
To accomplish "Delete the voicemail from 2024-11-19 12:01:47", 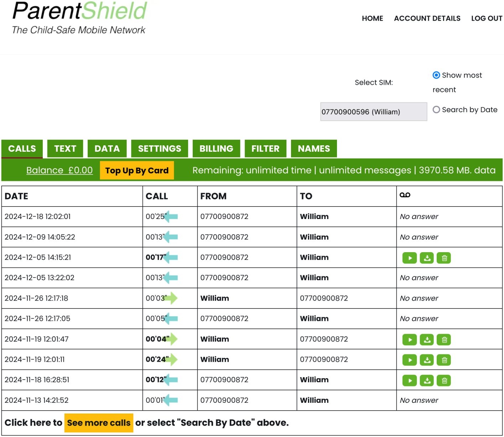I will (x=444, y=339).
